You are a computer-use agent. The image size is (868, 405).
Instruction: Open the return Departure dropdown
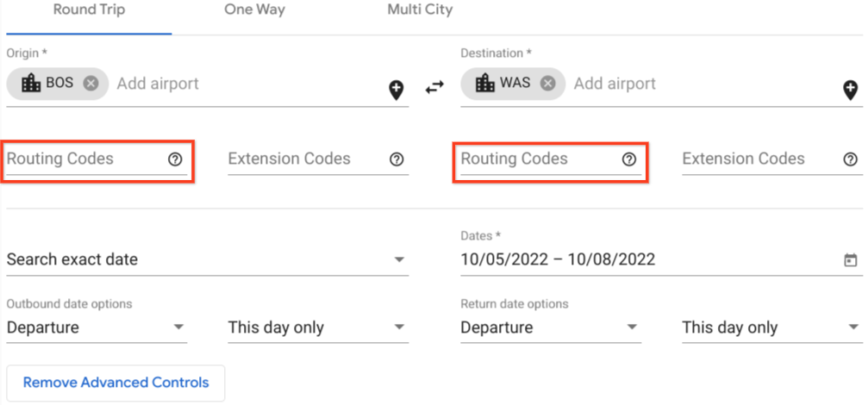632,328
